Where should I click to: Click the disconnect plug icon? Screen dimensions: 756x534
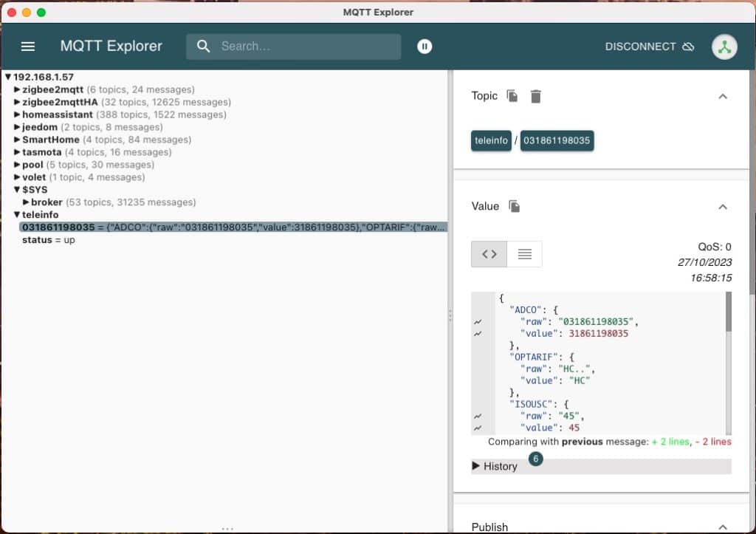(688, 46)
